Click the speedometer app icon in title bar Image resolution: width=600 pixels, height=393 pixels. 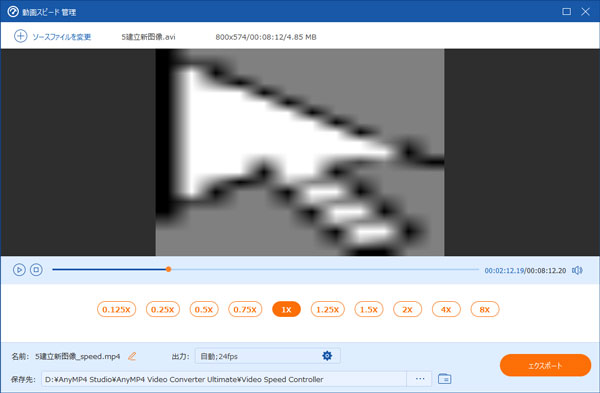pos(13,11)
